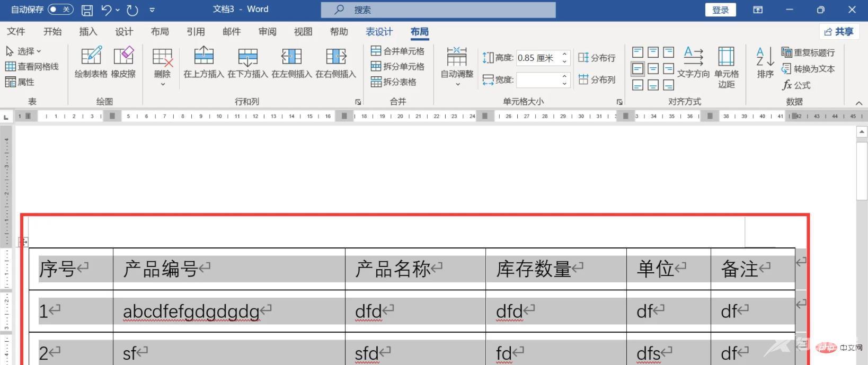Click Merge Cells (合并单元格) button
This screenshot has width=868, height=365.
[397, 51]
